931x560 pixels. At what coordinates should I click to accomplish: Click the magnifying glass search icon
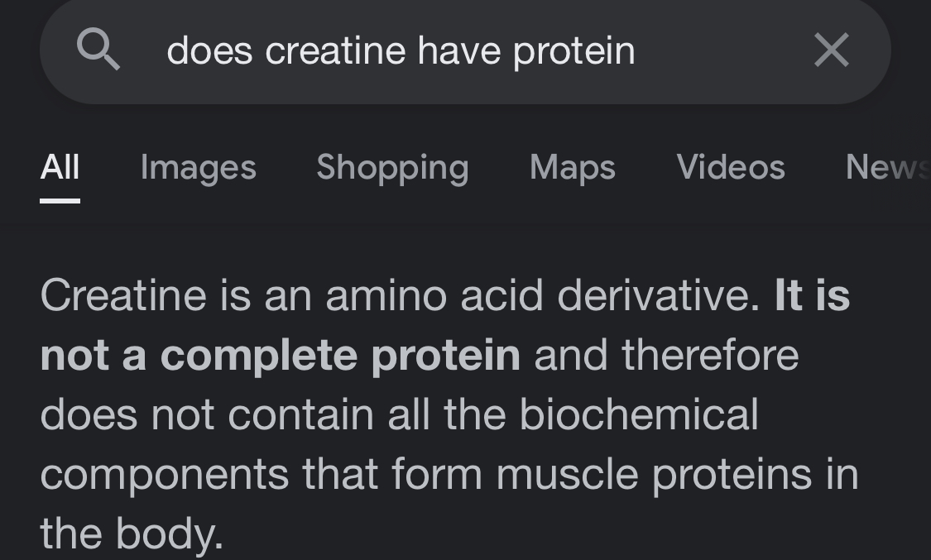point(98,50)
